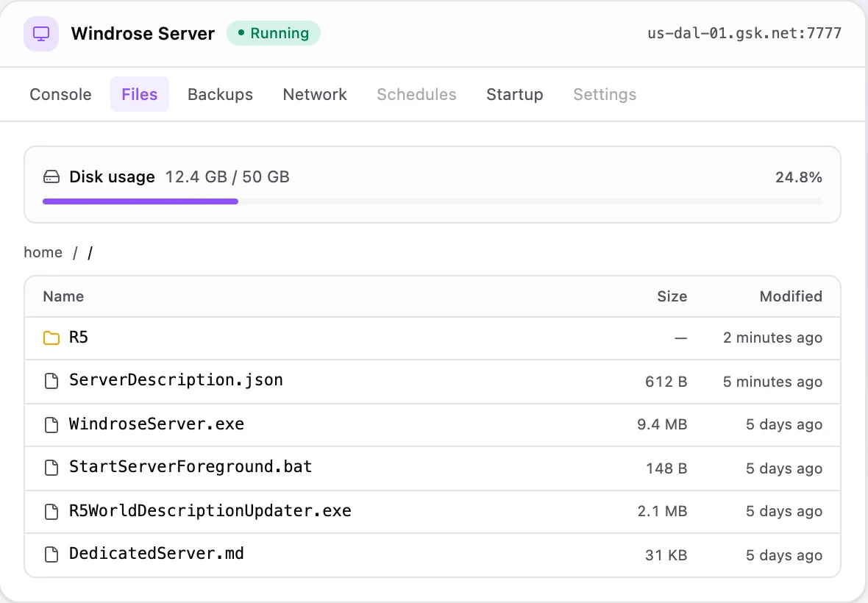Open the Settings tab
This screenshot has width=868, height=603.
point(605,94)
